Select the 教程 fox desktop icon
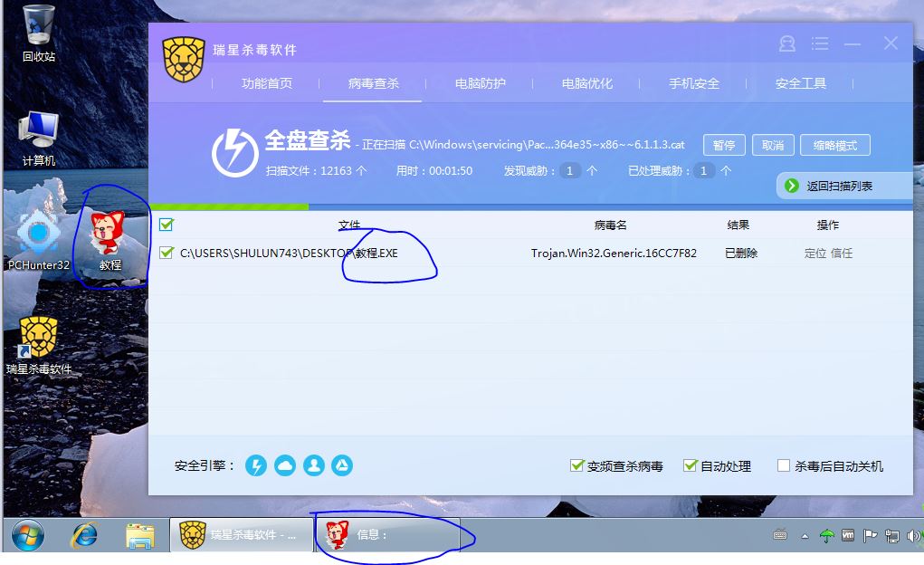The width and height of the screenshot is (924, 565). click(109, 241)
